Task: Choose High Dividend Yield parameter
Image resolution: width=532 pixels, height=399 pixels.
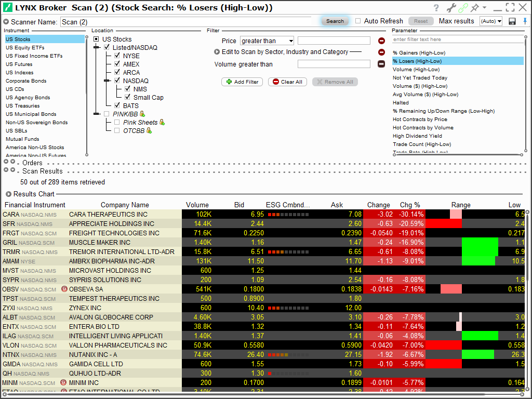Action: point(417,136)
